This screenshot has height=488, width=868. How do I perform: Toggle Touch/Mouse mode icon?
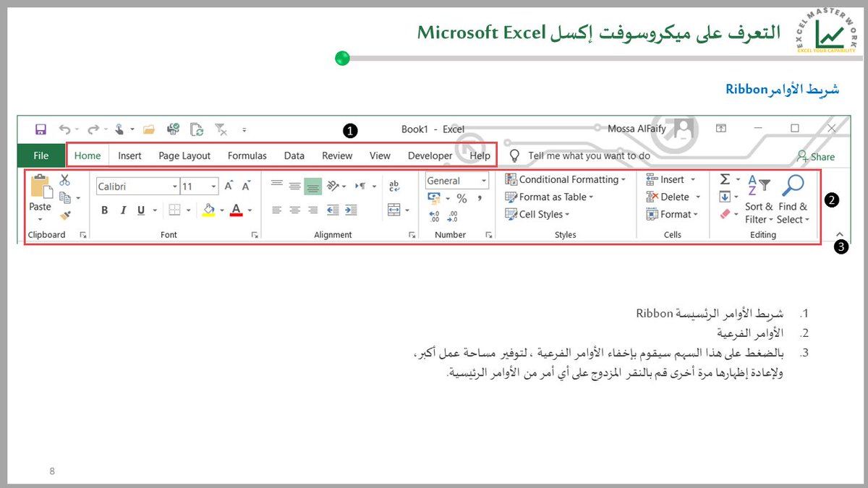(x=119, y=129)
